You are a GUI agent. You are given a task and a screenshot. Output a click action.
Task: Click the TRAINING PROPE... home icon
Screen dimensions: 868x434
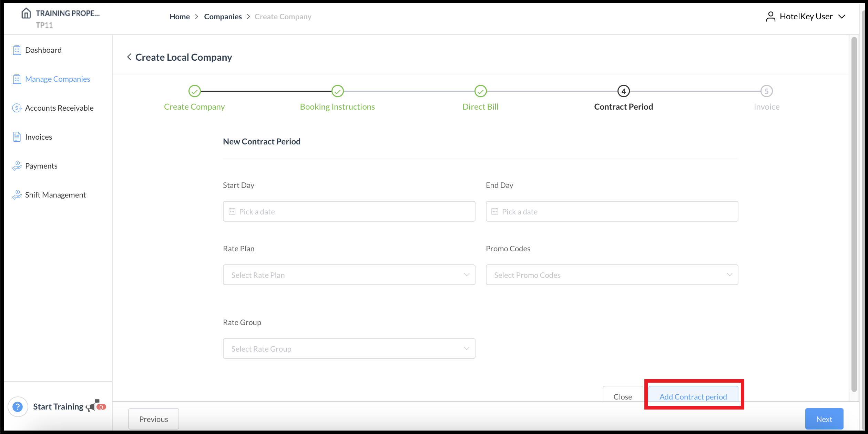pyautogui.click(x=26, y=13)
